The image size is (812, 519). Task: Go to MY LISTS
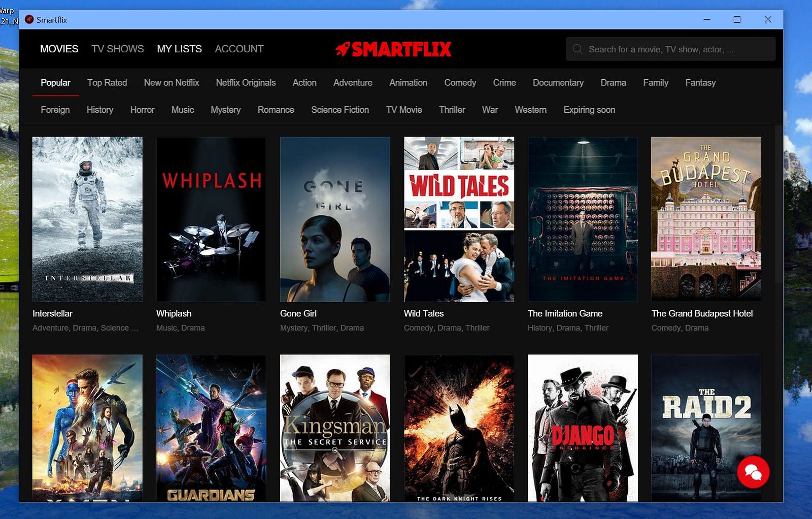179,49
